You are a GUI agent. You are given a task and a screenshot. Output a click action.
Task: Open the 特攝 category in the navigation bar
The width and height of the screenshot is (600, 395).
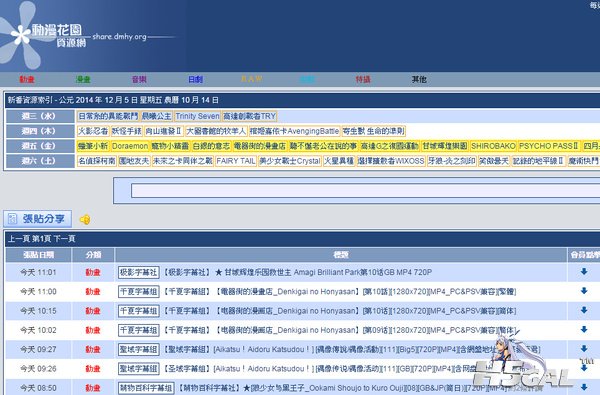pos(363,79)
